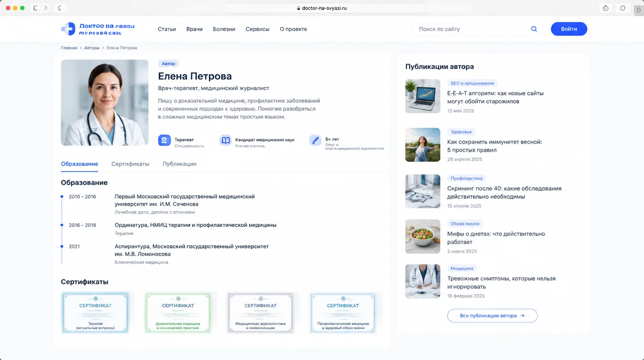Click the Доктор на связи logo

pos(98,29)
